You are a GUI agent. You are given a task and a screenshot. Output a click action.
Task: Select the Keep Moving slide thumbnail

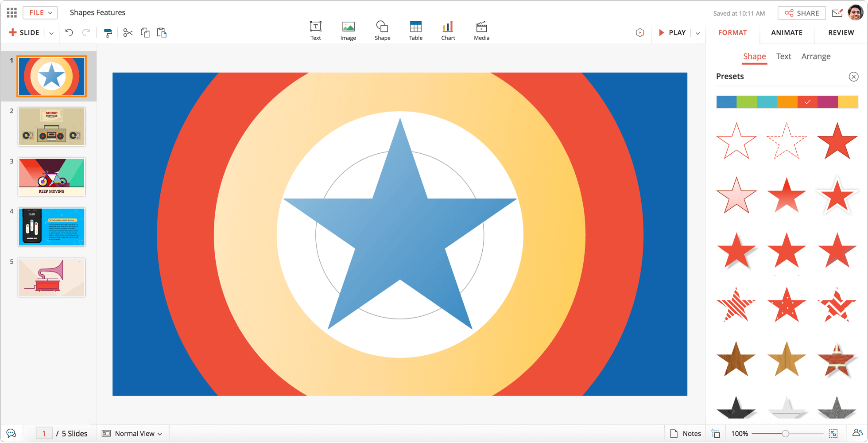click(x=52, y=177)
